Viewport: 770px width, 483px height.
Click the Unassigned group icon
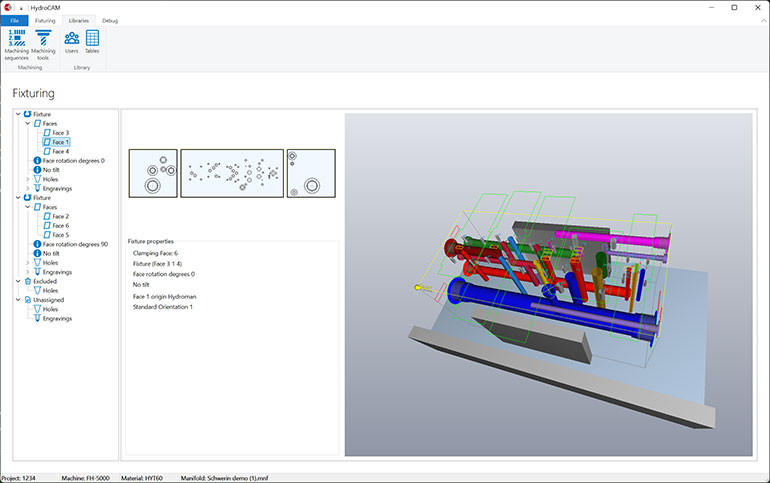pos(28,300)
